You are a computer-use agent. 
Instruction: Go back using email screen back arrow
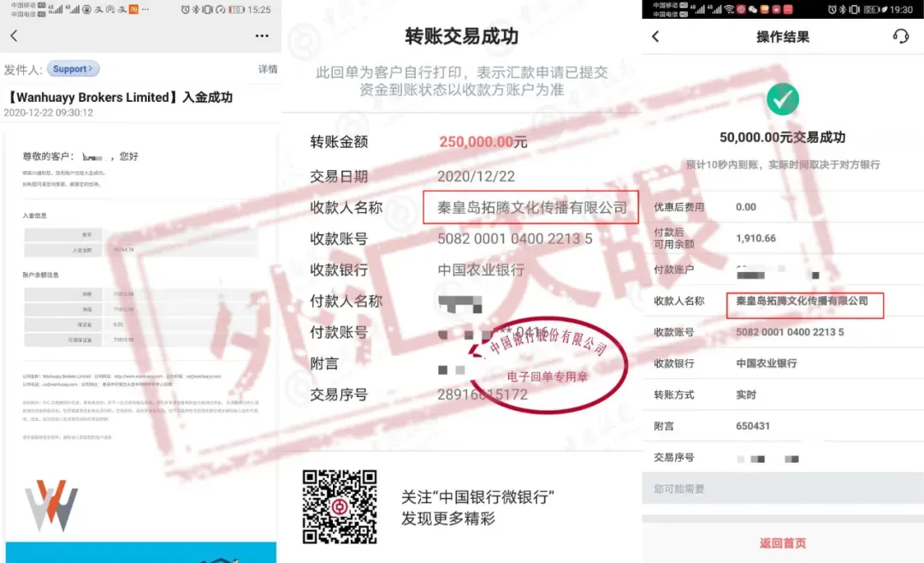[15, 36]
